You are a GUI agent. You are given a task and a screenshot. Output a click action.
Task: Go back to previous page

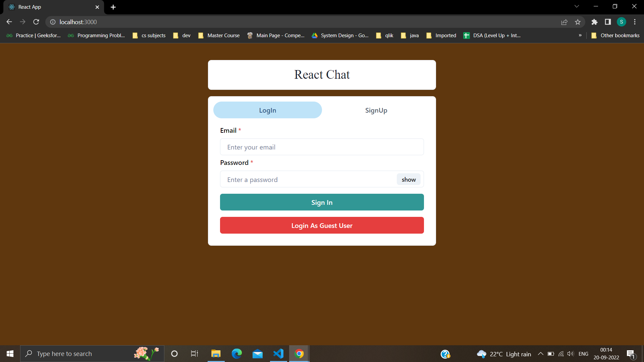tap(9, 22)
